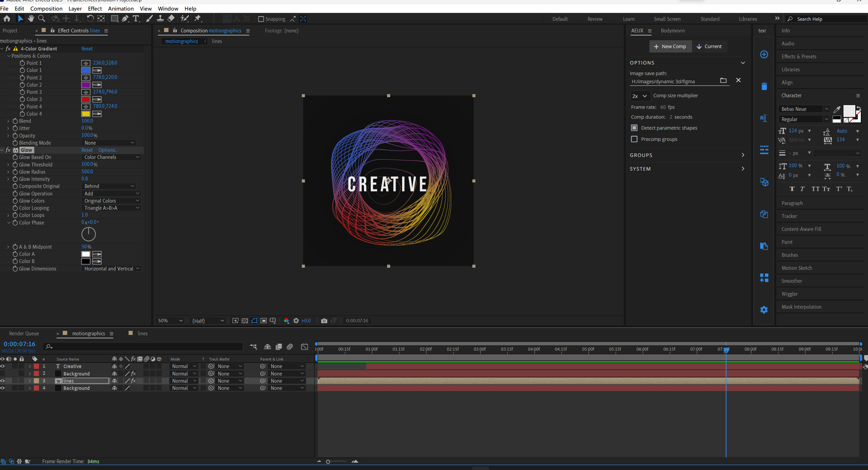Open image save path folder browser
Screen dimensions: 868x470
[x=723, y=80]
